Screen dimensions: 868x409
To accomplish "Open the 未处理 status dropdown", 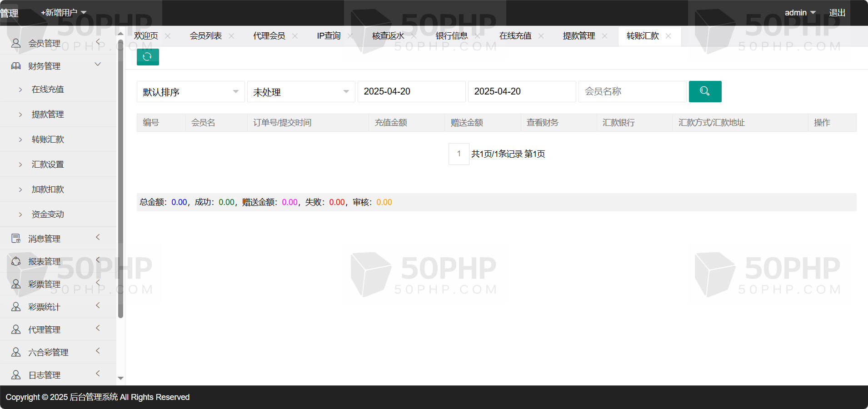I will (x=301, y=92).
